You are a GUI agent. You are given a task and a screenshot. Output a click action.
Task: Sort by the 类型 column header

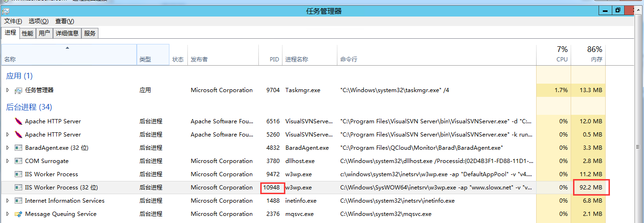point(153,54)
